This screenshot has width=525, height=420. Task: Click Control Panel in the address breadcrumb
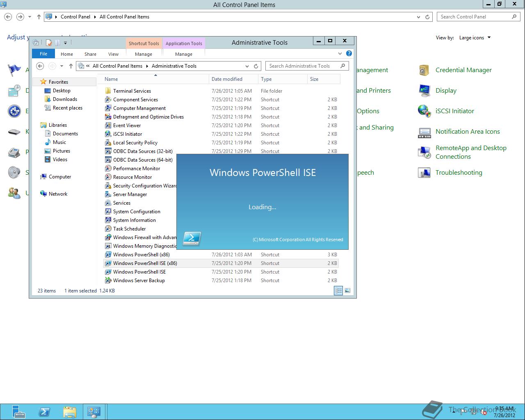point(75,17)
